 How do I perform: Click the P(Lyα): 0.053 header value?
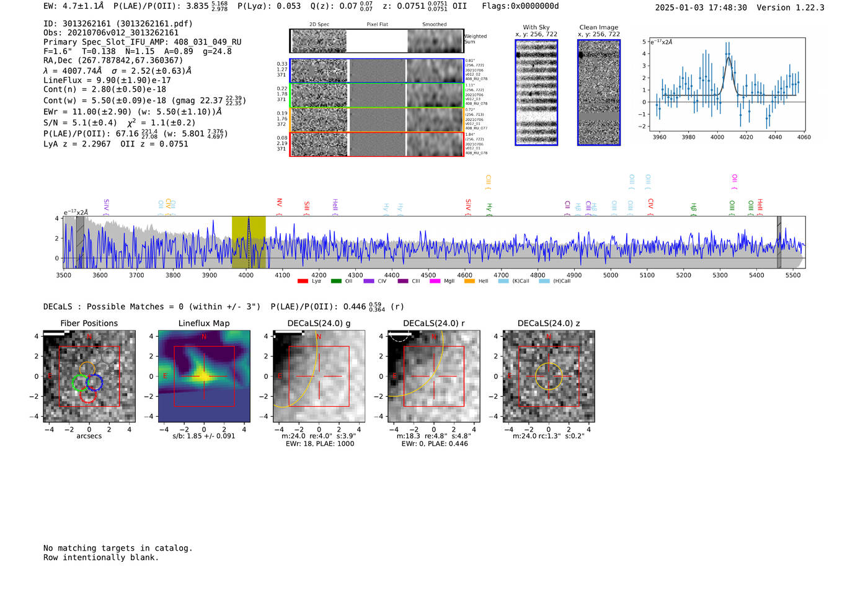point(269,6)
